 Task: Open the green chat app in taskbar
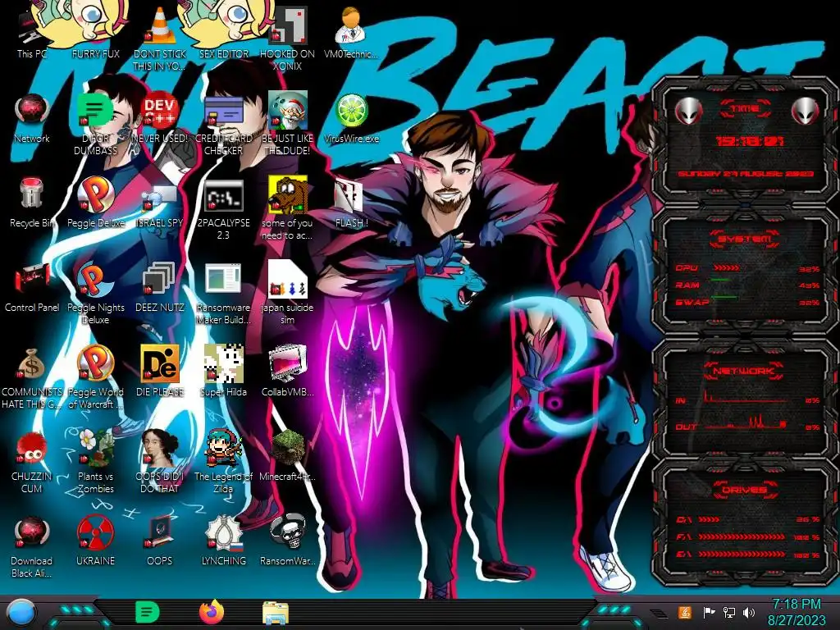pos(147,612)
